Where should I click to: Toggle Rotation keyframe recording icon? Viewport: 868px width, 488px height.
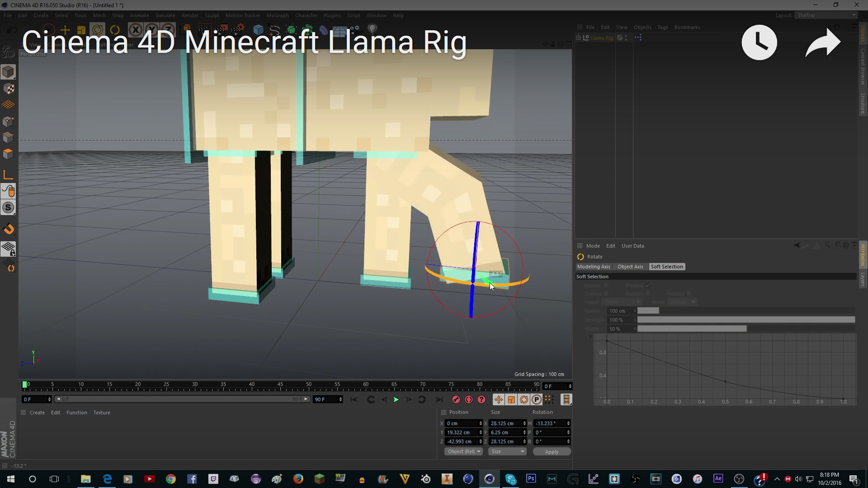(524, 399)
